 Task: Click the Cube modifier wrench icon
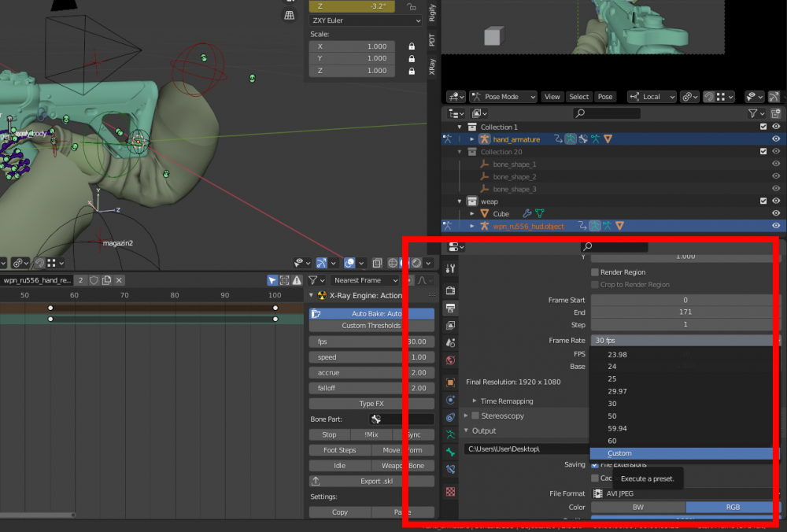tap(527, 213)
